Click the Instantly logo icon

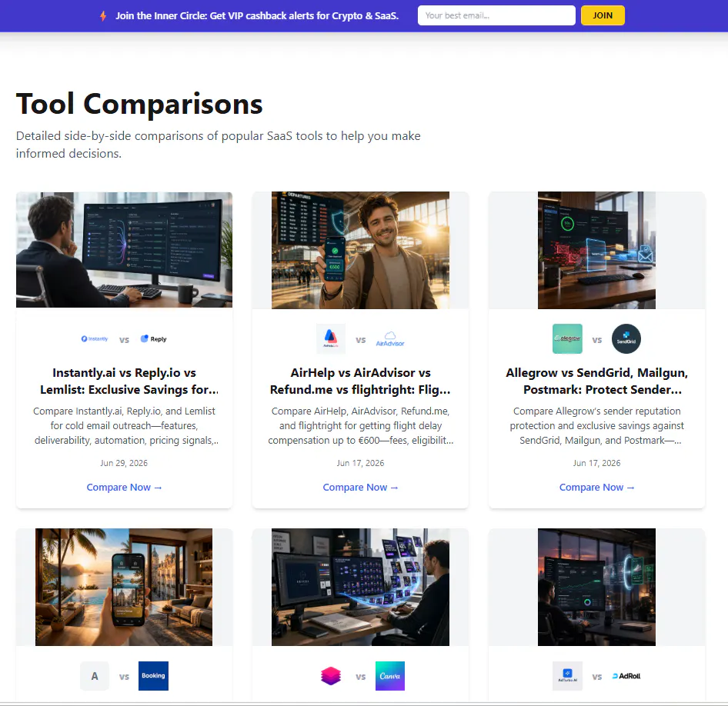[94, 338]
